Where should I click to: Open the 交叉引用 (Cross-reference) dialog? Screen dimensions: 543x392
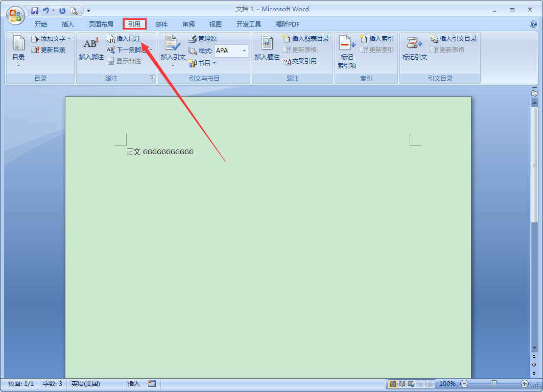(x=306, y=61)
